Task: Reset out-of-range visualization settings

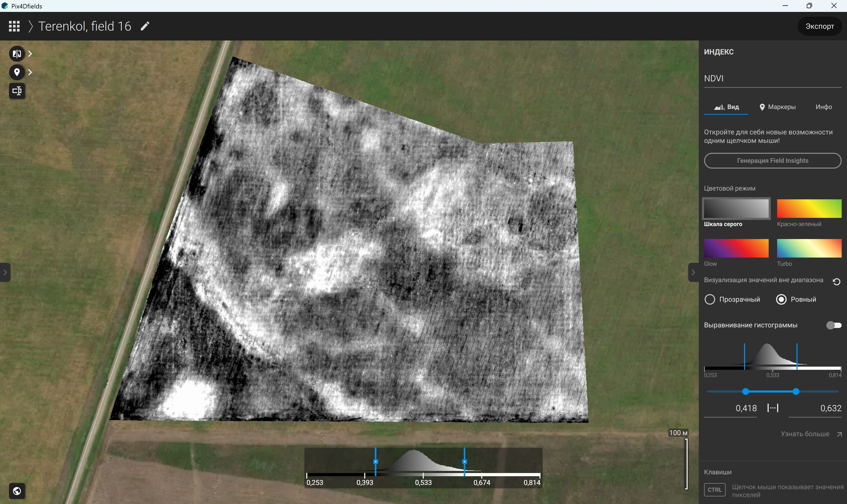Action: click(x=836, y=282)
